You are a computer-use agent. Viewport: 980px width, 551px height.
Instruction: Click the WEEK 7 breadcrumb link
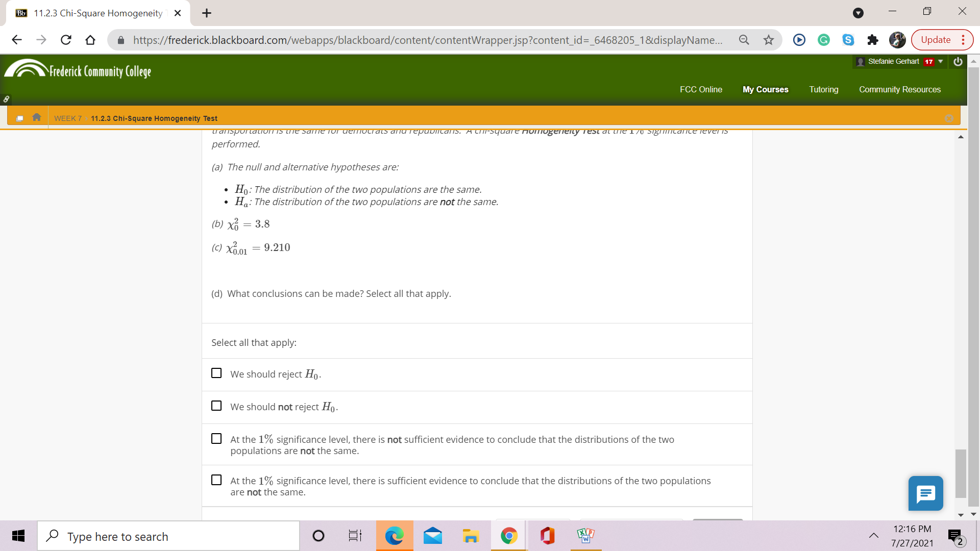(69, 118)
